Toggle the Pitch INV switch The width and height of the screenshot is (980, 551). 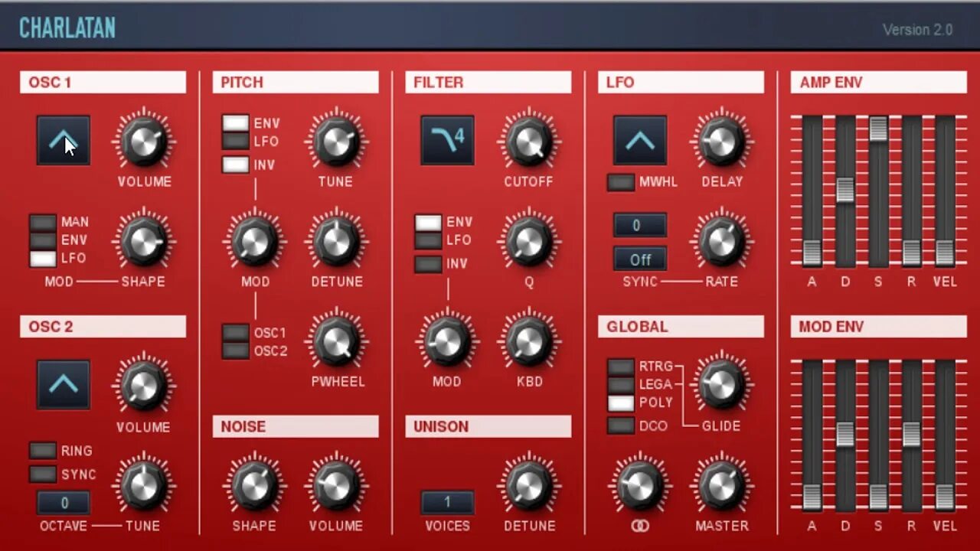(x=236, y=165)
